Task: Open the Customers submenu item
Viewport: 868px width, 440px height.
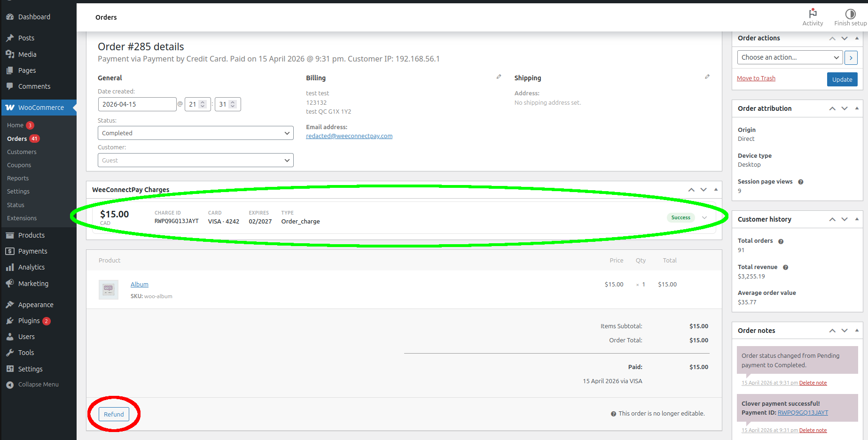Action: [x=22, y=152]
